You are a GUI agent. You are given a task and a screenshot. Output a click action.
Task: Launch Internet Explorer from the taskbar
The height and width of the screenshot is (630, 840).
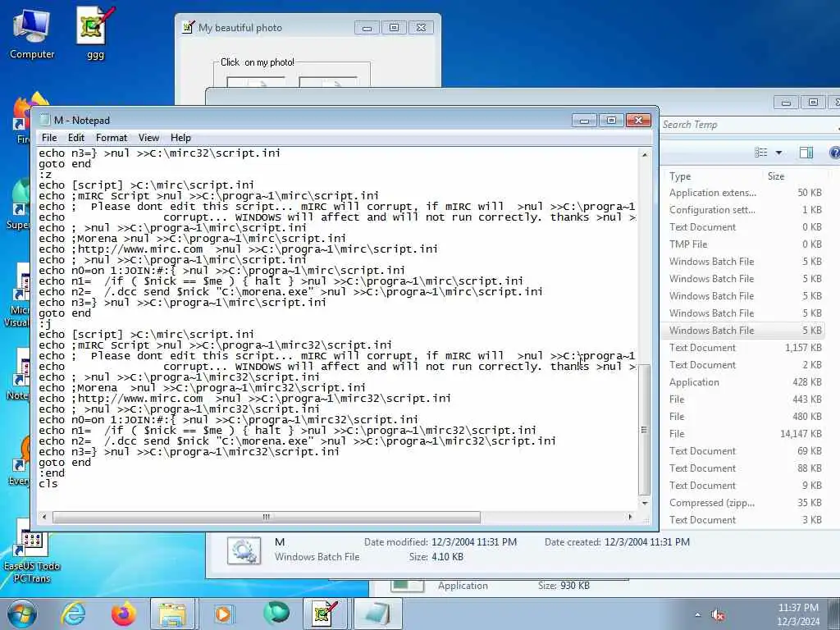coord(73,614)
